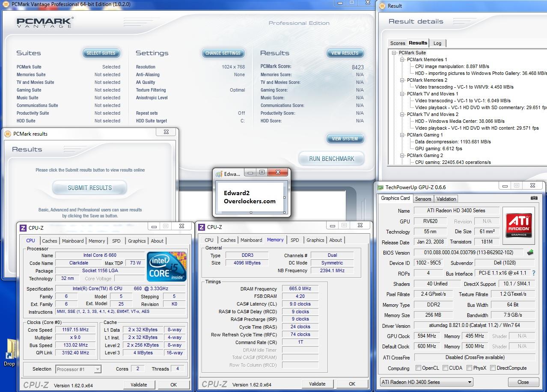Open the About tab in the left CPU-Z window

pyautogui.click(x=157, y=241)
